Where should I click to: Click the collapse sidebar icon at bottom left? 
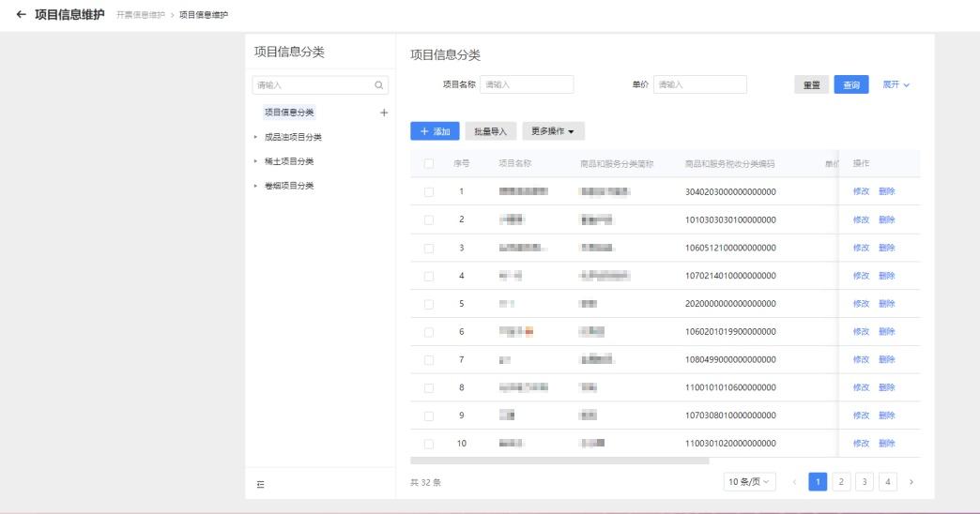261,483
